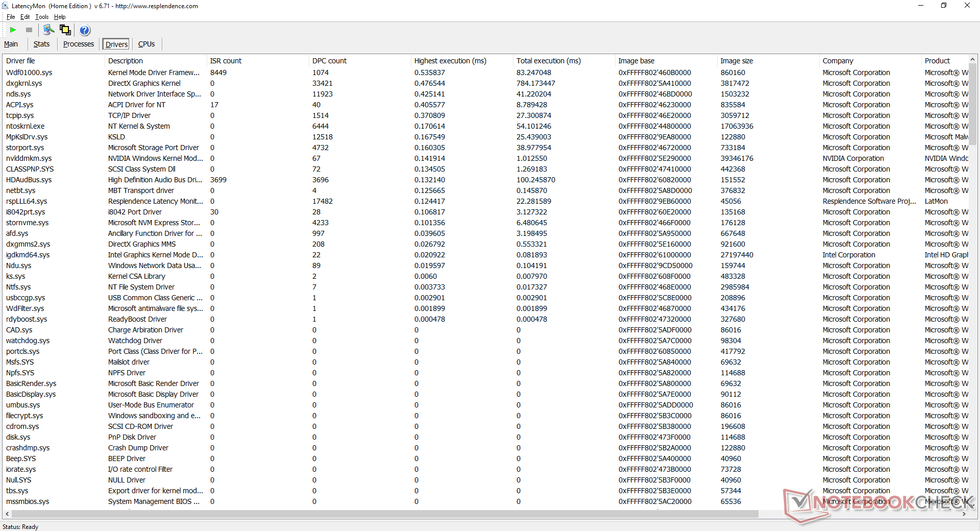Select the ntoskrnl.exe driver row
Screen dimensions: 980x531
click(485, 126)
